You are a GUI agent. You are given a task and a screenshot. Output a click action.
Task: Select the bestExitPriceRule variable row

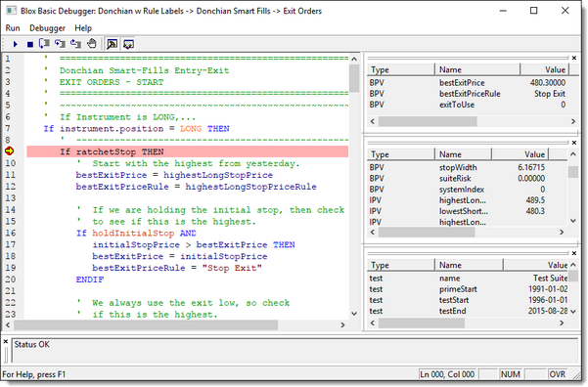click(468, 94)
